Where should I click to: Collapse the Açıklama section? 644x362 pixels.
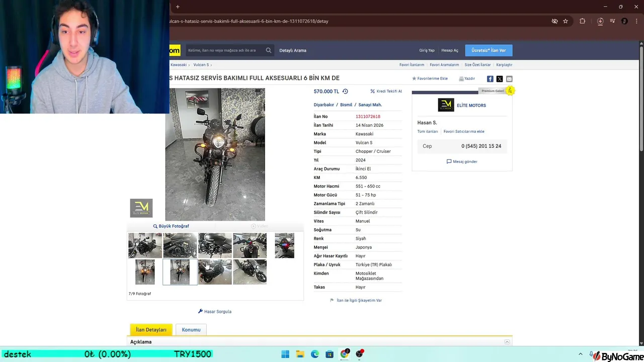pyautogui.click(x=507, y=342)
